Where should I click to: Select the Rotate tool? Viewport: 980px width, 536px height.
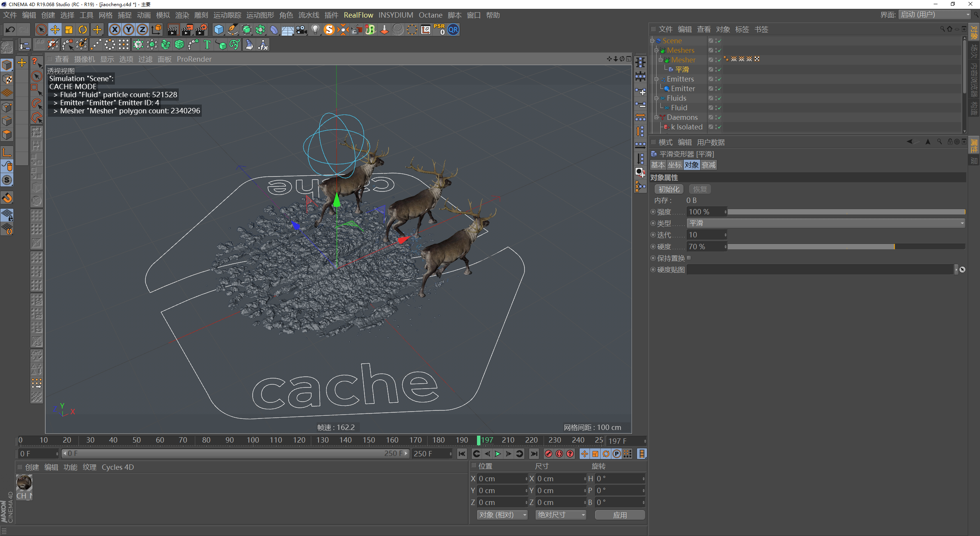(x=83, y=29)
